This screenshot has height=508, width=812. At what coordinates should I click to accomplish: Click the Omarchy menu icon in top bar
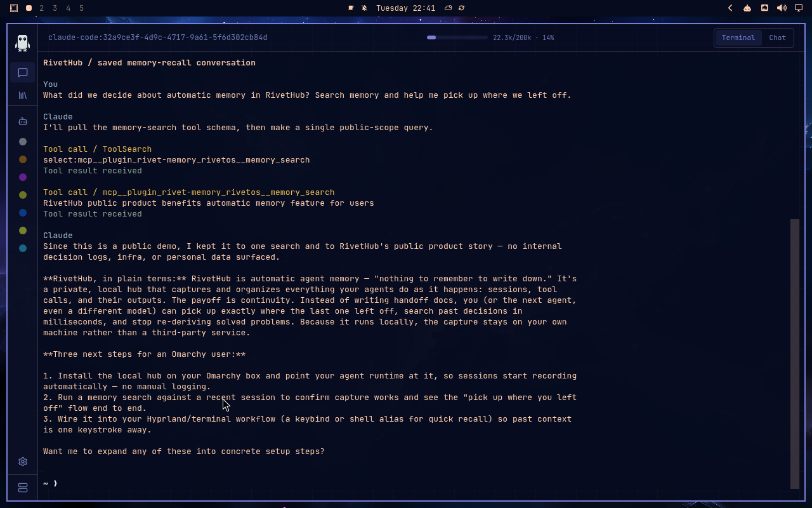pos(14,8)
